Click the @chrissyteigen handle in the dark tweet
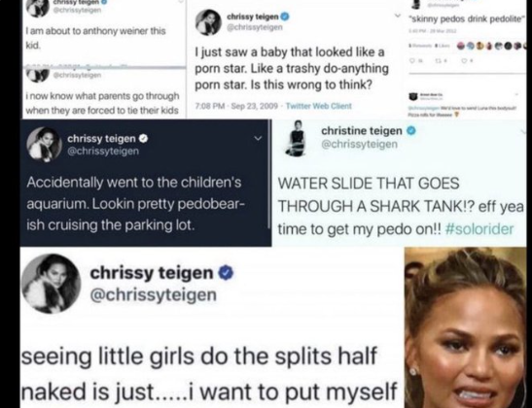 coord(103,152)
